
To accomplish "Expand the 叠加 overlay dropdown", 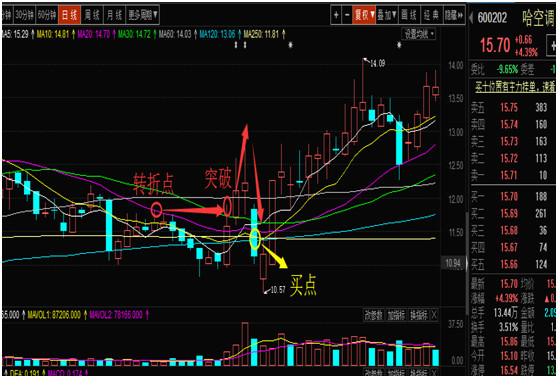I will coord(387,15).
